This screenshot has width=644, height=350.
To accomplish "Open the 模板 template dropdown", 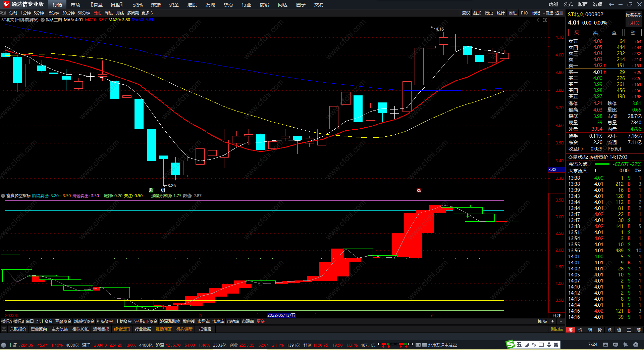I will [542, 321].
